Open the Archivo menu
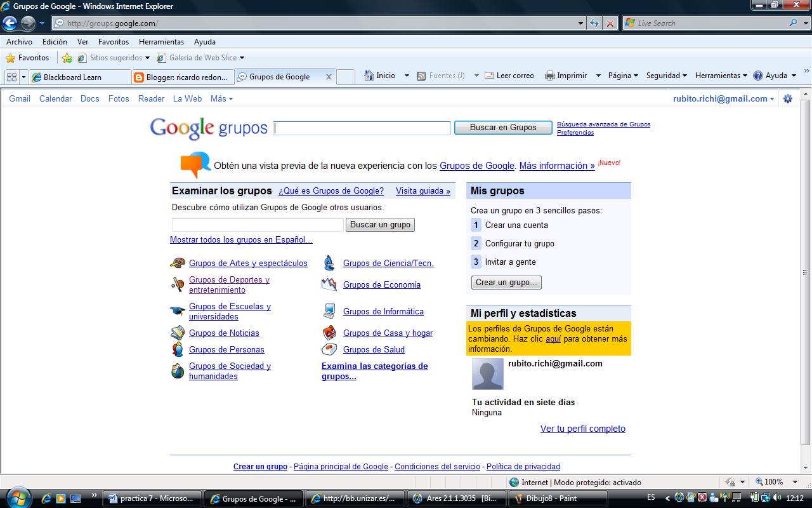Screen dimensions: 812x508 [19, 41]
